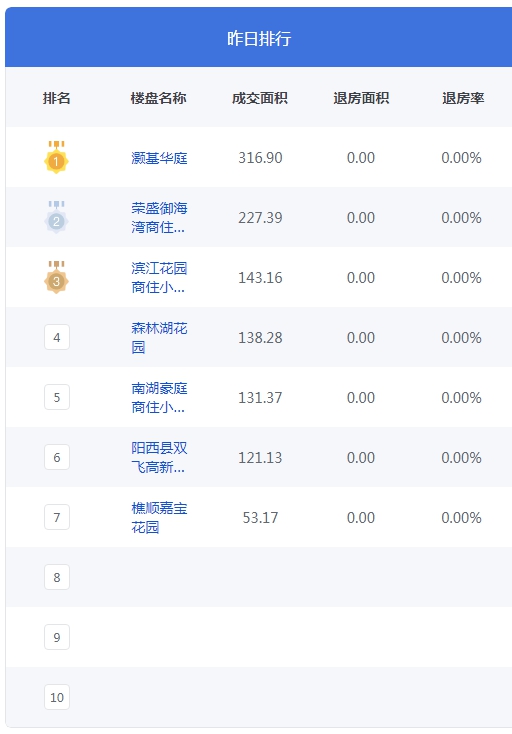Open the 樵顺嘉宝花园 property link
Image resolution: width=512 pixels, height=734 pixels.
(159, 517)
